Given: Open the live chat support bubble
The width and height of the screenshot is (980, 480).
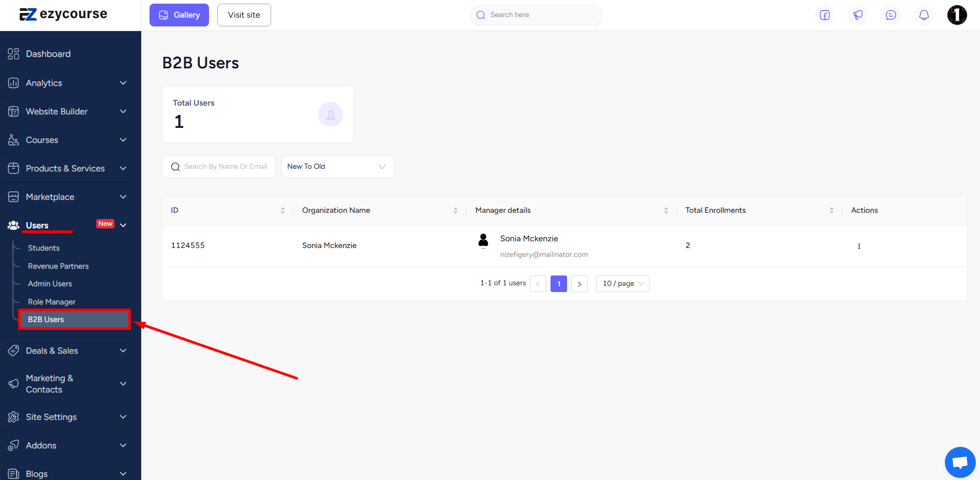Looking at the screenshot, I should (960, 462).
